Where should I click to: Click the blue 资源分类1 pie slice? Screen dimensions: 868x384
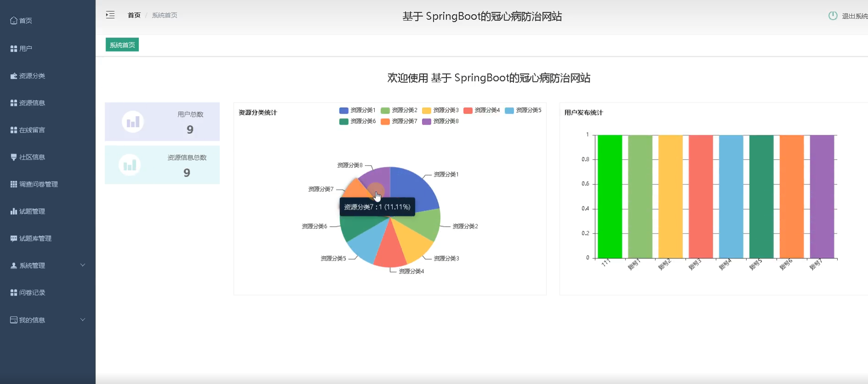coord(410,189)
